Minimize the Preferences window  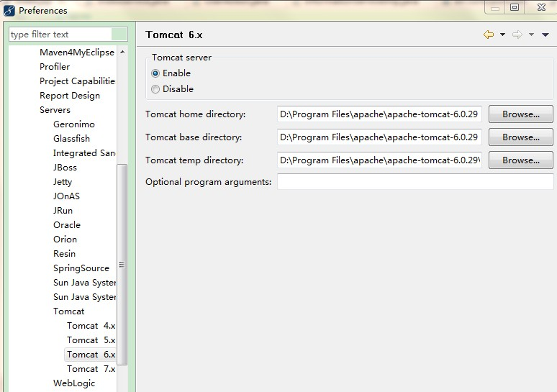pyautogui.click(x=495, y=8)
